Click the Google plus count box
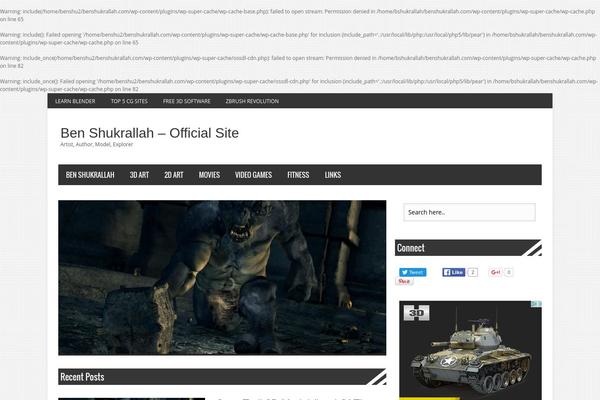This screenshot has height=400, width=600. [x=509, y=272]
